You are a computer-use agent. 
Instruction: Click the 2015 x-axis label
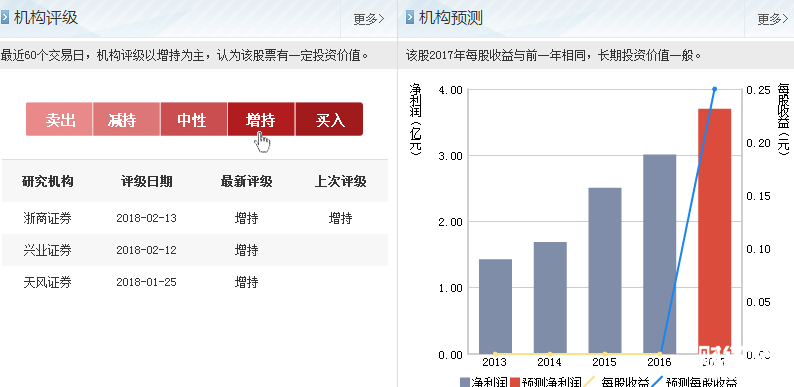(x=605, y=362)
